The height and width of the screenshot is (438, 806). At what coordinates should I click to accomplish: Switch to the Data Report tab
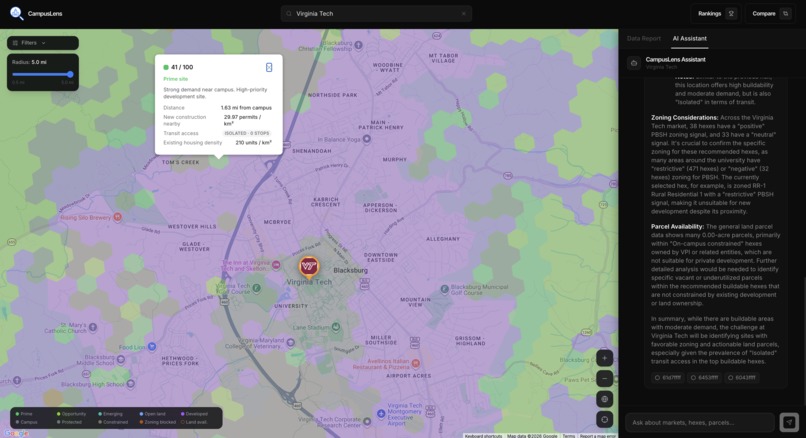pos(644,39)
